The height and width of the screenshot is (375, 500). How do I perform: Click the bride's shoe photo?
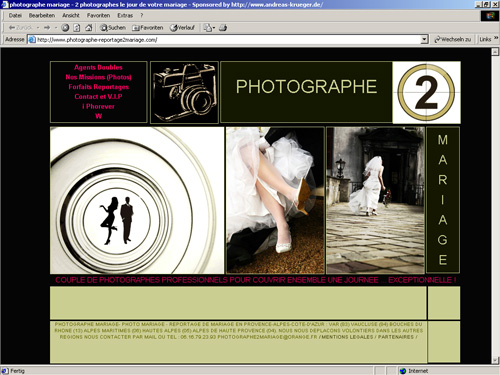pyautogui.click(x=275, y=200)
